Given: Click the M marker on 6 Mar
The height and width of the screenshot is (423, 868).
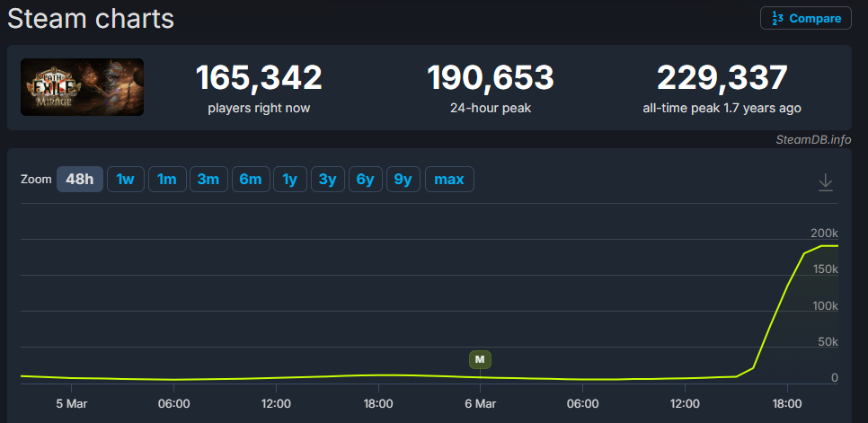Looking at the screenshot, I should 480,359.
